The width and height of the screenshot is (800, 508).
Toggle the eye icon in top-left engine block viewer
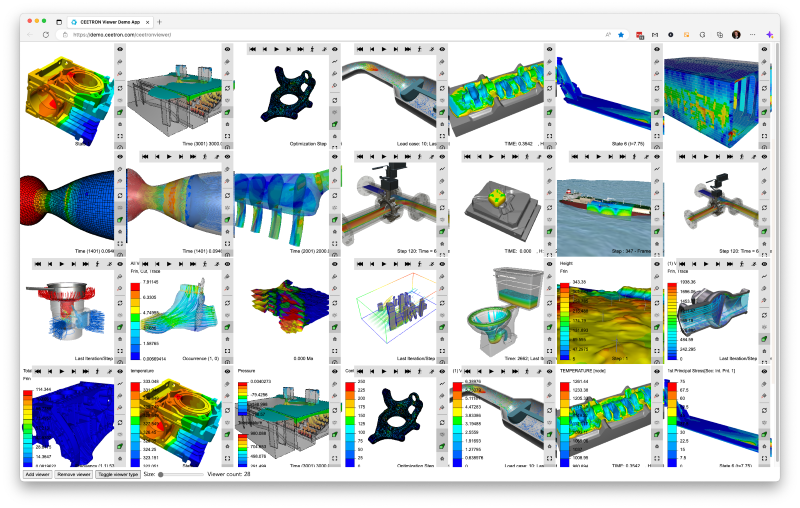(121, 48)
